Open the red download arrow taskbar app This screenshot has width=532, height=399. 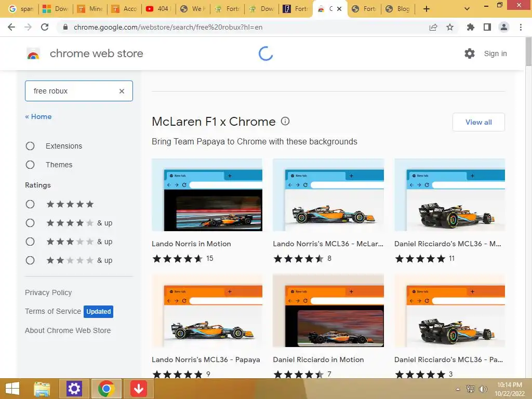point(138,389)
